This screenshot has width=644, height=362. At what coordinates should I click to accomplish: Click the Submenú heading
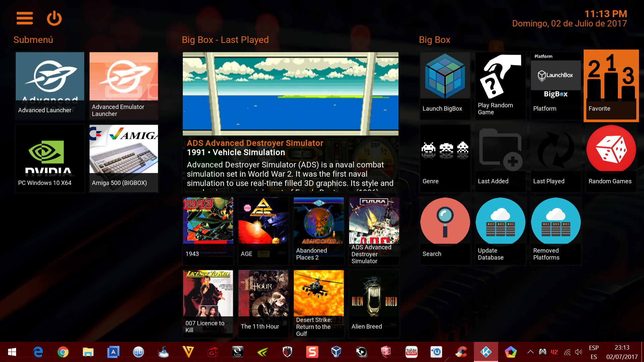[x=33, y=40]
